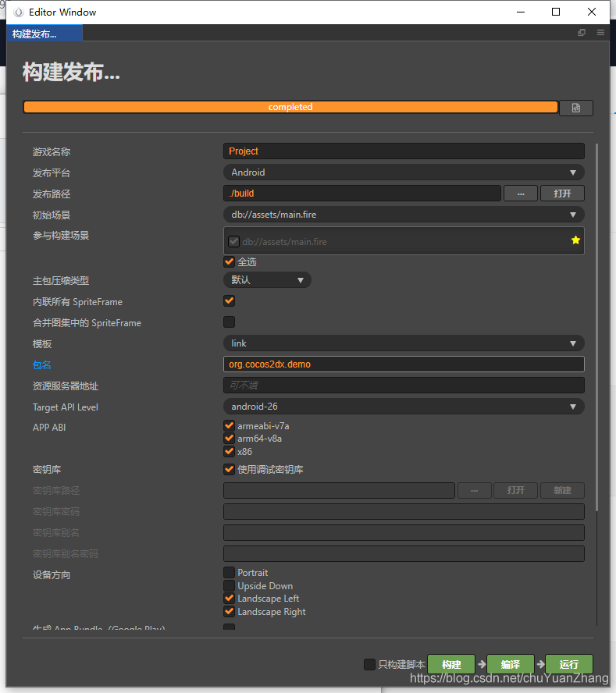
Task: Click the keystore 打开 button
Action: (x=515, y=490)
